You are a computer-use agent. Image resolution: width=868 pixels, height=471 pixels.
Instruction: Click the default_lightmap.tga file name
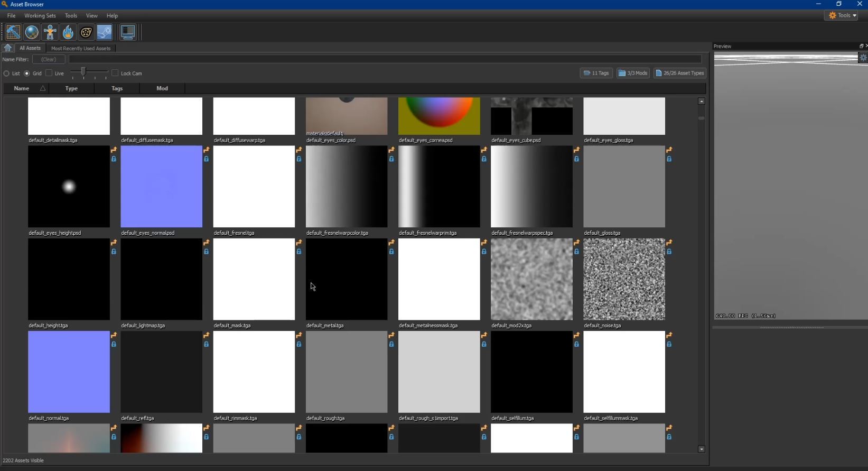[x=143, y=326]
